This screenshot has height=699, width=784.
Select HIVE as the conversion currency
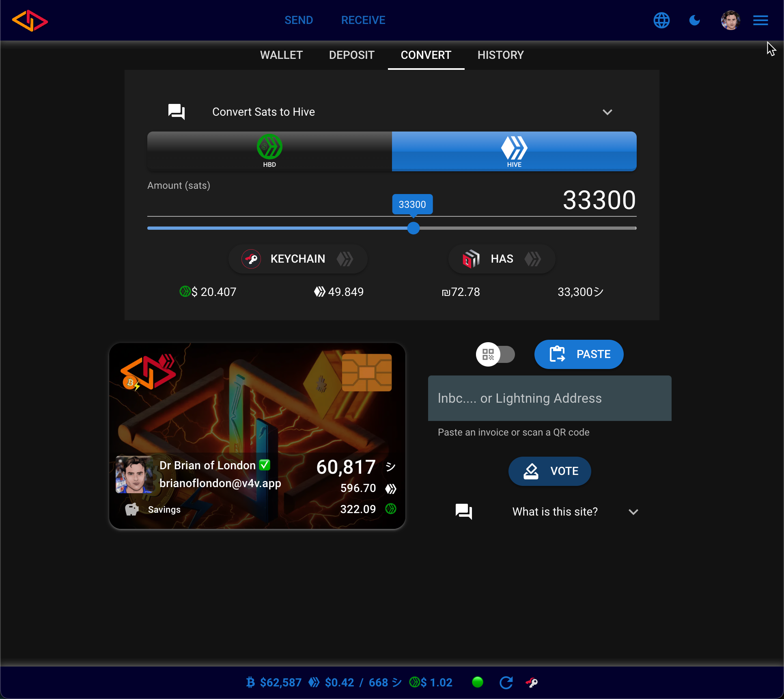514,151
